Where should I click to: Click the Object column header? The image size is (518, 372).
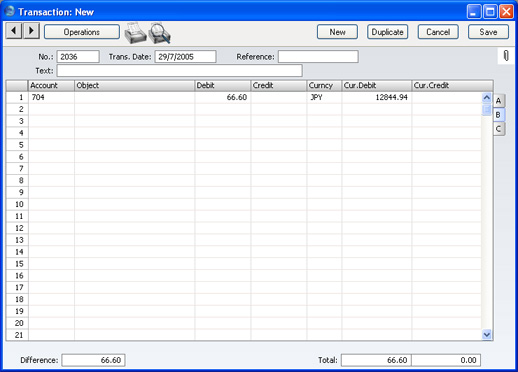pos(134,86)
